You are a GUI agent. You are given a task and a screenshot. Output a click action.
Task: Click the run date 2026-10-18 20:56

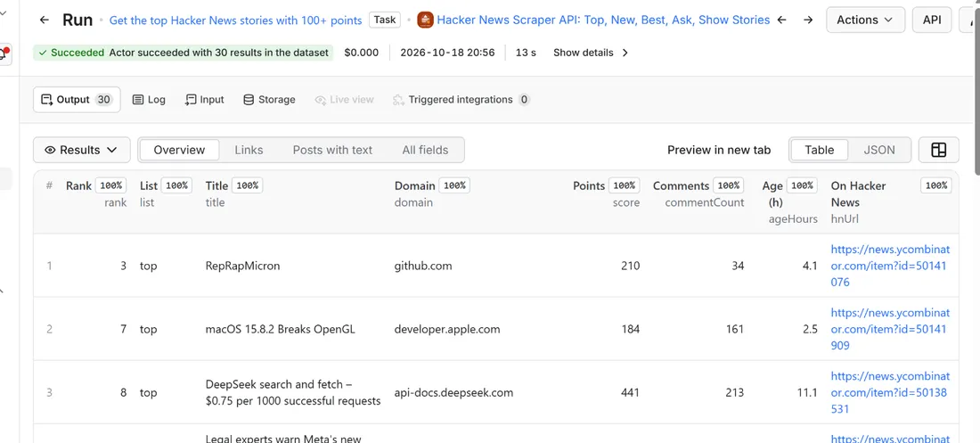(x=447, y=53)
